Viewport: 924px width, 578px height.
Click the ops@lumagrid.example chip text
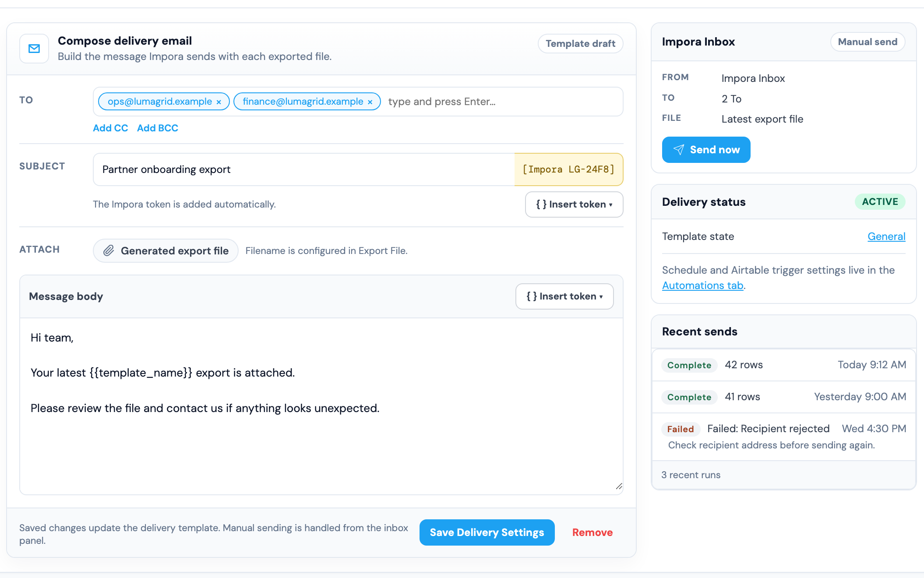160,102
